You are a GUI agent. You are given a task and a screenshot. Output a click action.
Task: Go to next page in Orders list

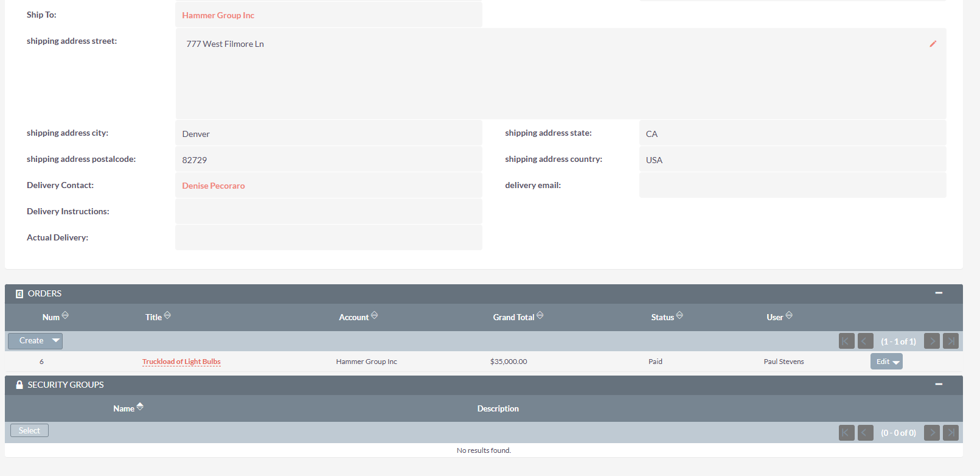click(x=931, y=341)
